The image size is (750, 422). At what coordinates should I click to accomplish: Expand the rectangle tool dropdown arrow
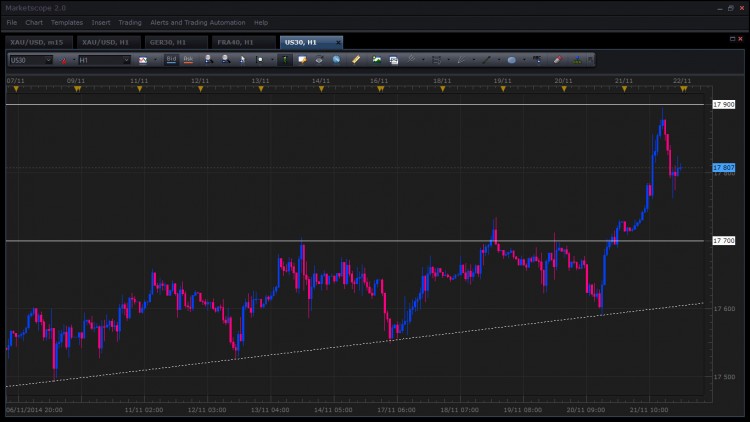(x=449, y=60)
